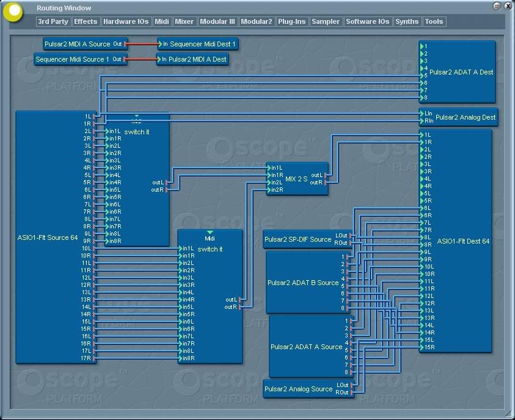
Task: Select the Pulsar2 ADAT B Source label
Action: click(x=303, y=283)
